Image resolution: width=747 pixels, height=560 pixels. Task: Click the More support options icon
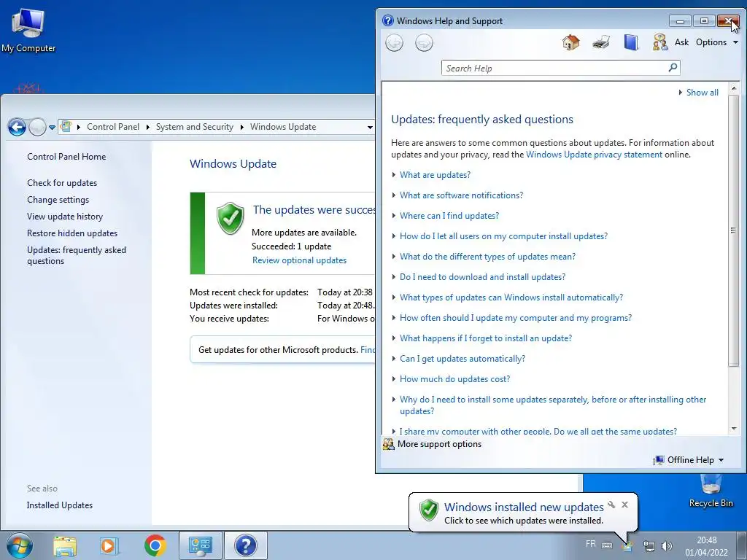tap(388, 444)
